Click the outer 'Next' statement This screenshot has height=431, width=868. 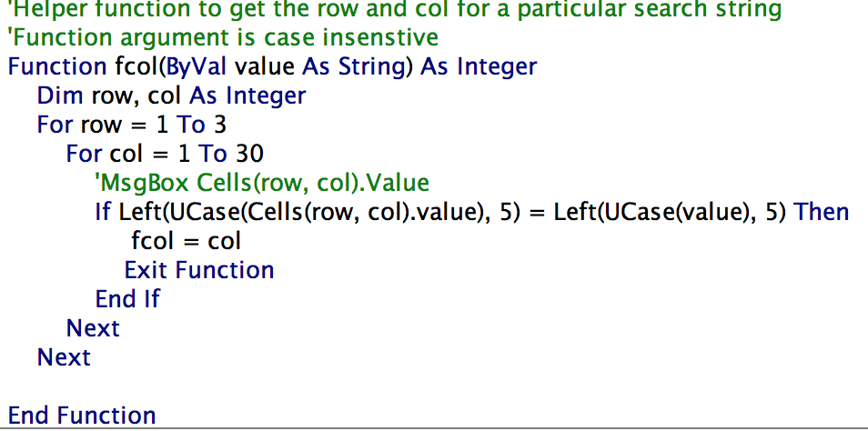[x=64, y=357]
